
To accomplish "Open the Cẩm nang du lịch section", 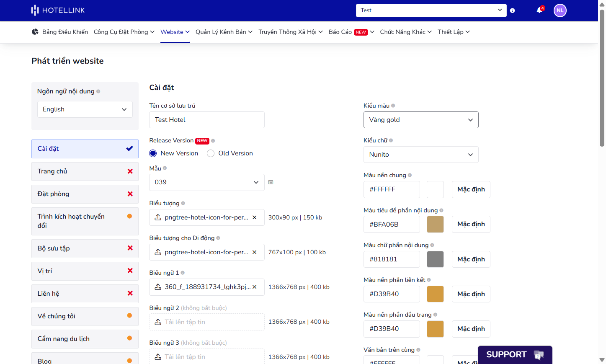I will (85, 339).
